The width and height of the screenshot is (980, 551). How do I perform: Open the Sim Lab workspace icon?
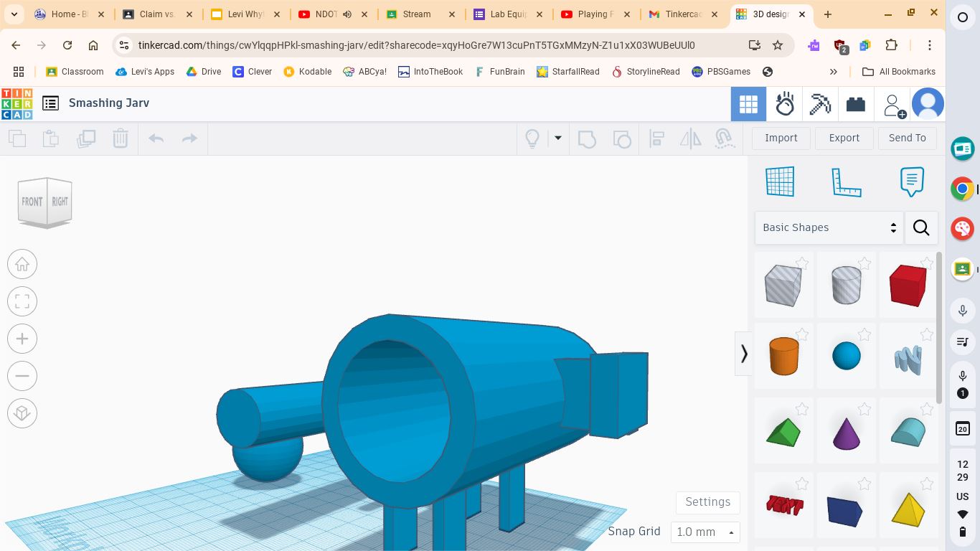[785, 104]
